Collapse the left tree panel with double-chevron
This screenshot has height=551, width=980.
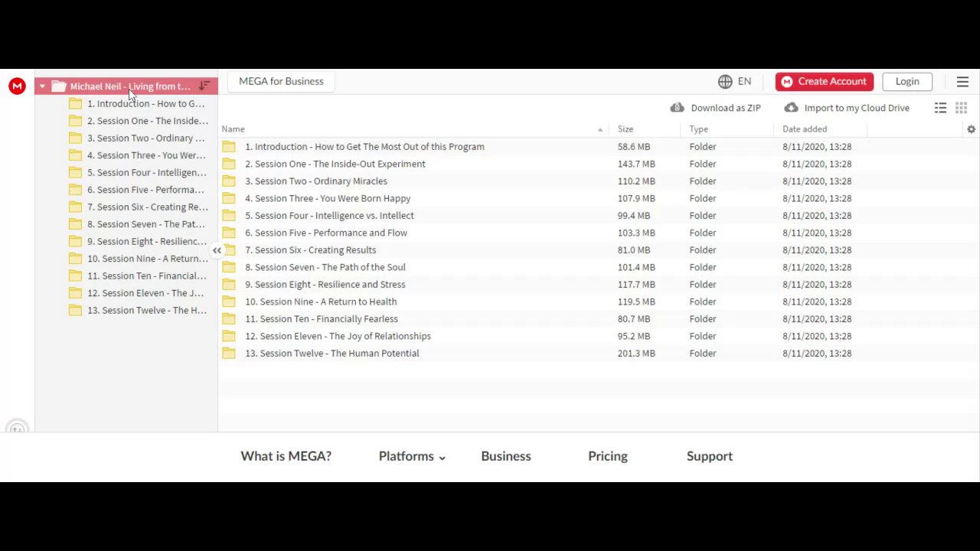tap(217, 251)
